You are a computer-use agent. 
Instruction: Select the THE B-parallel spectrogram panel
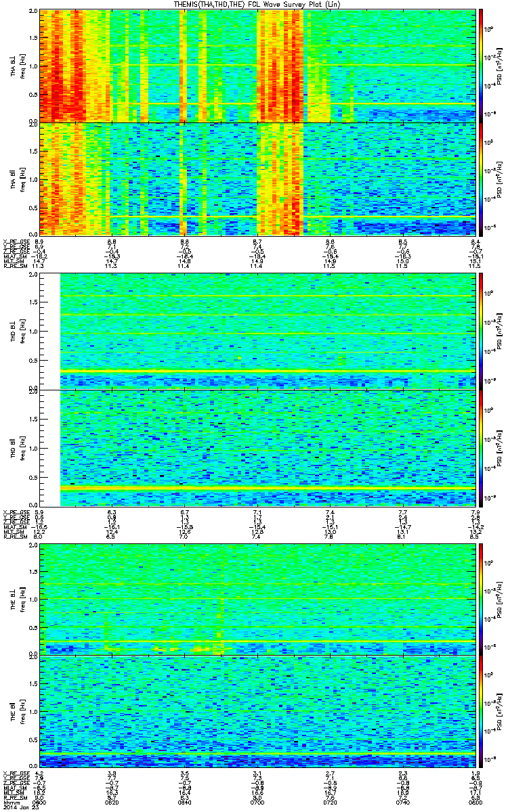click(257, 711)
